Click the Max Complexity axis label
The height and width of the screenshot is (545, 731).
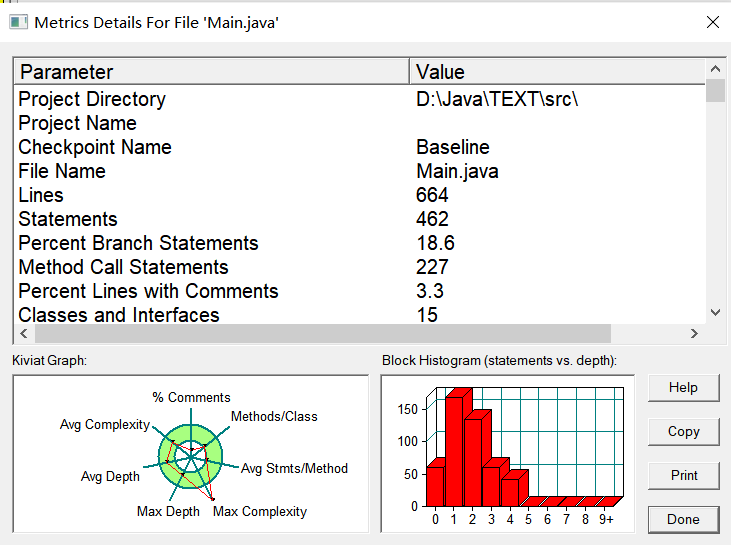pos(260,511)
